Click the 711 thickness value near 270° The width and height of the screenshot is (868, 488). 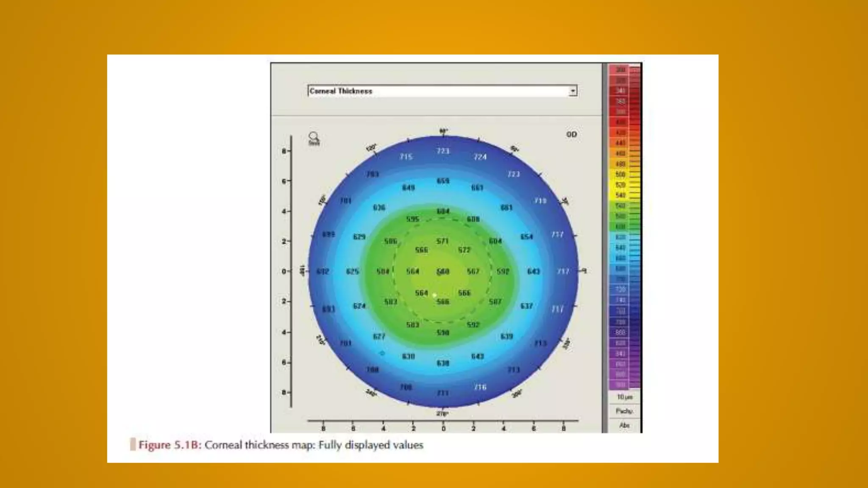click(442, 393)
